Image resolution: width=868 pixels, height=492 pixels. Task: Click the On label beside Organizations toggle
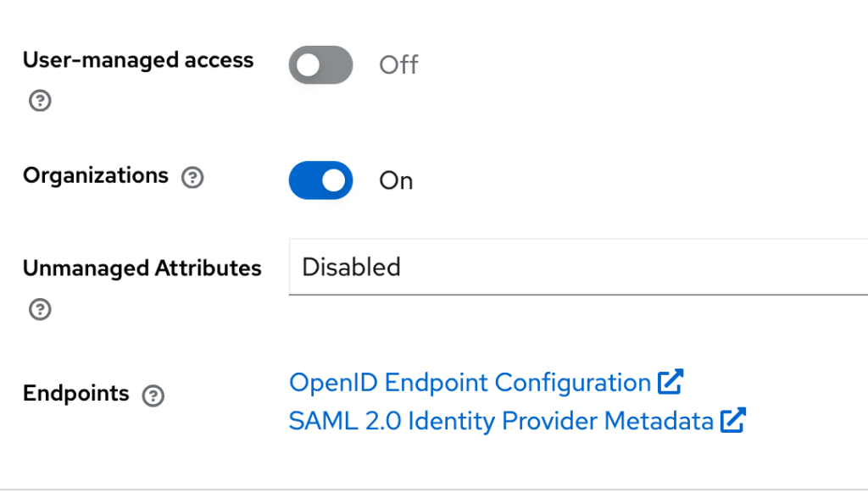(x=396, y=180)
